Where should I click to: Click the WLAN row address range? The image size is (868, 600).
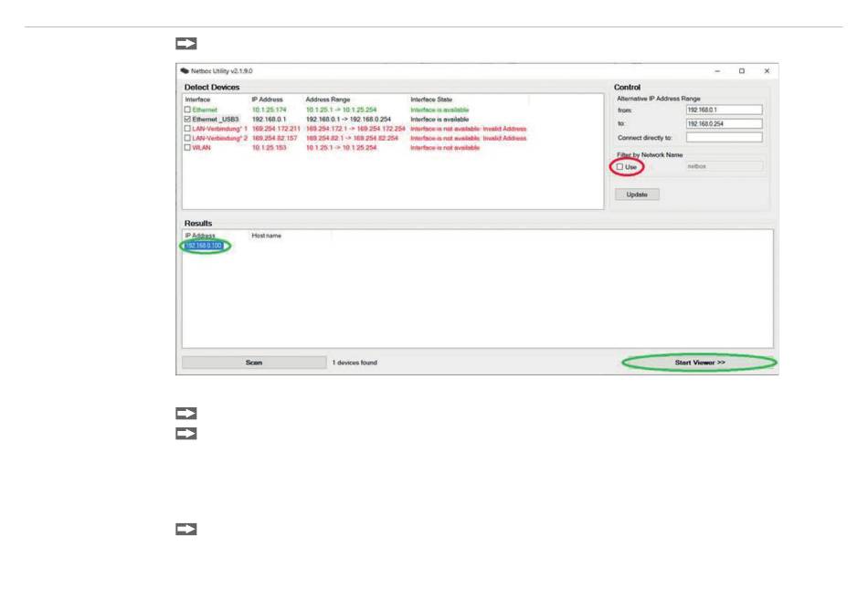(341, 147)
